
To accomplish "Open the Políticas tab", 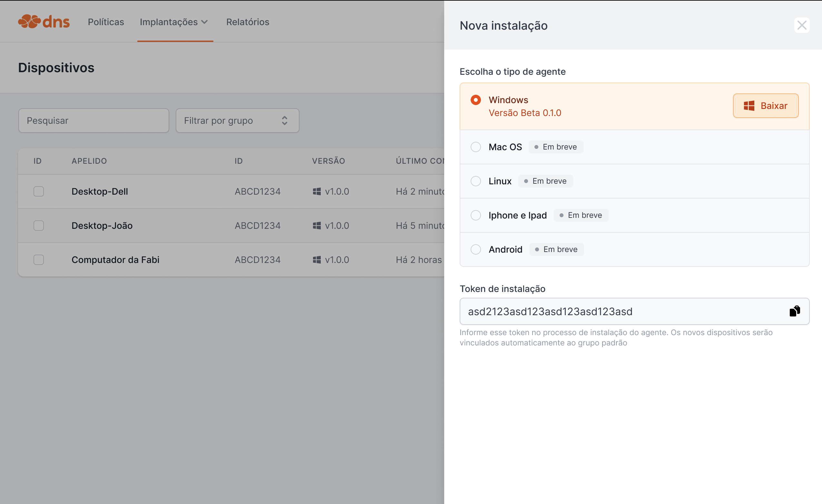I will pos(106,22).
